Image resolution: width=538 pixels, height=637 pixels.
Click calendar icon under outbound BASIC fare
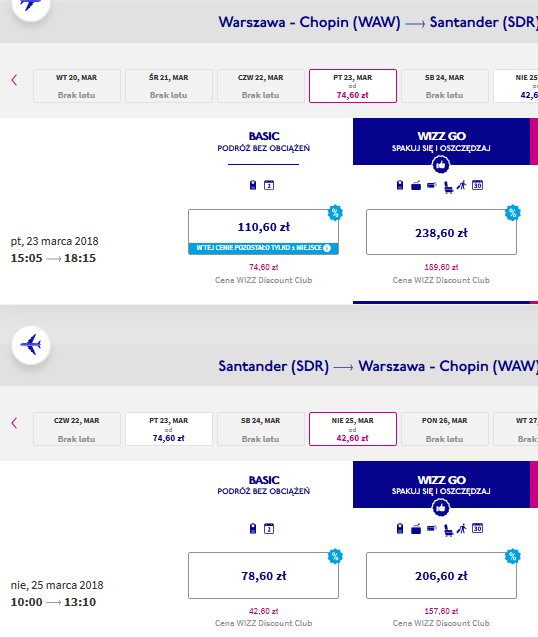click(x=269, y=185)
